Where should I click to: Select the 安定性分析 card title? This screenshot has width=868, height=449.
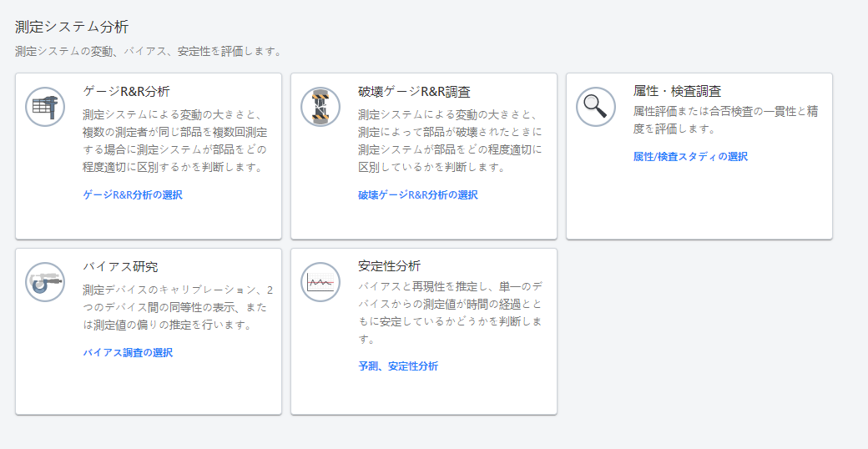389,266
